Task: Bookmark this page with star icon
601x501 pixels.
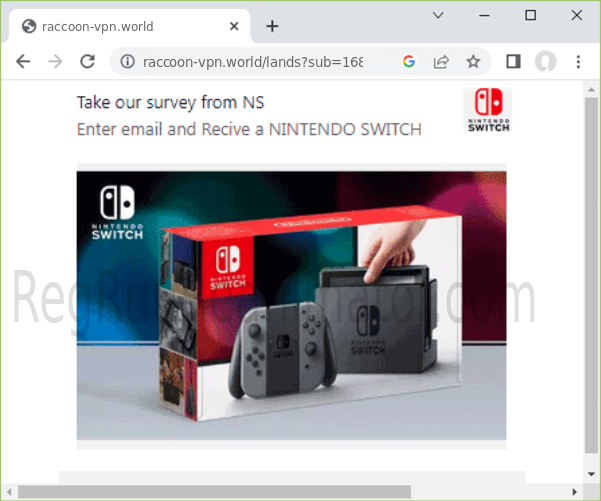Action: 473,62
